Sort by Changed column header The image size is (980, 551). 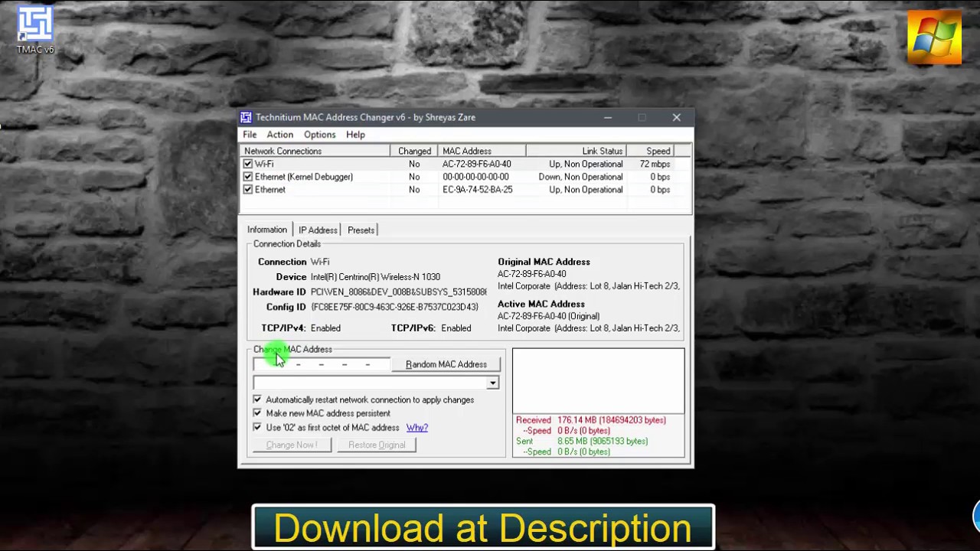point(414,151)
